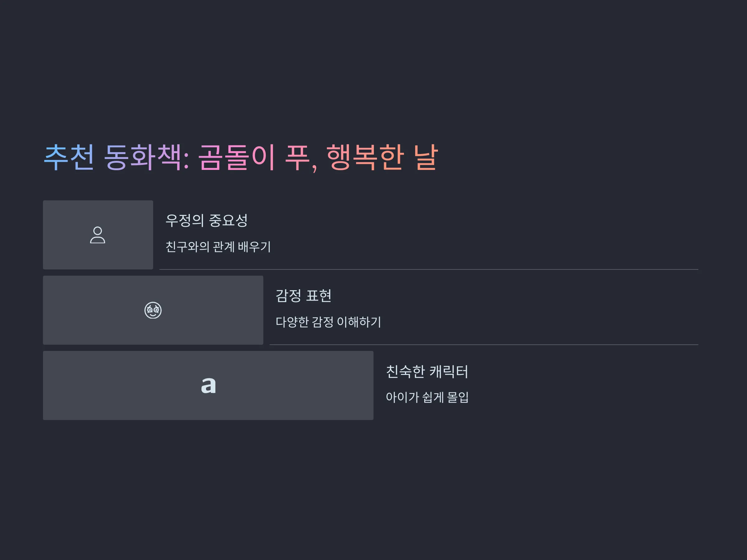Click the smiling face emoji icon
The image size is (747, 560).
pyautogui.click(x=153, y=310)
